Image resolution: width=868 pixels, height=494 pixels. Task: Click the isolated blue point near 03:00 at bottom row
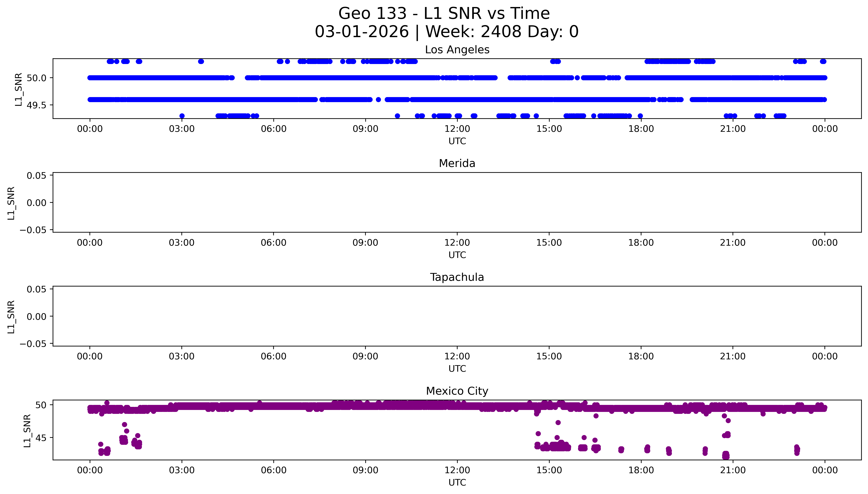(x=182, y=116)
